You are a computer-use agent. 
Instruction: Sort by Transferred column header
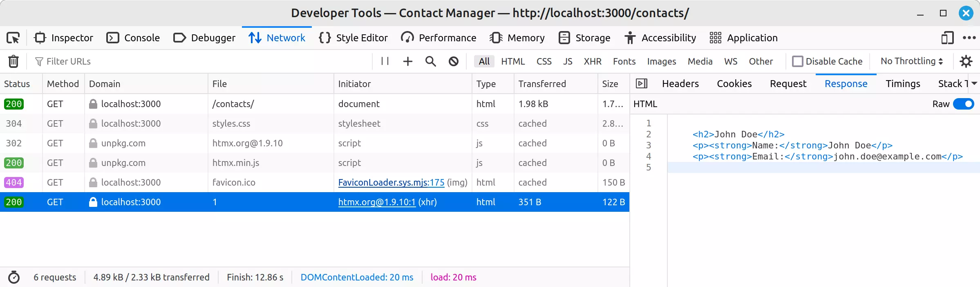[556, 84]
